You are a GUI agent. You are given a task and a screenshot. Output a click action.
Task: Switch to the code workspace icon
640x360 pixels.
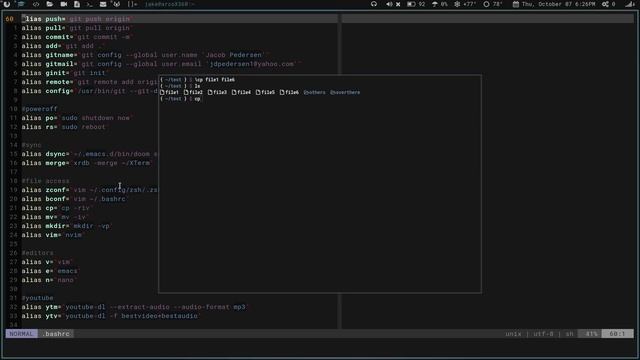tap(36, 4)
